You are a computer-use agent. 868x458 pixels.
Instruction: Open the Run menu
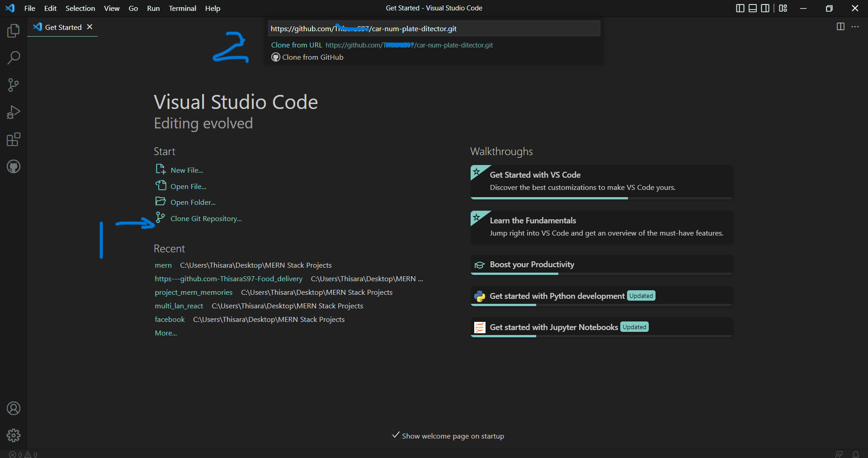(x=153, y=8)
